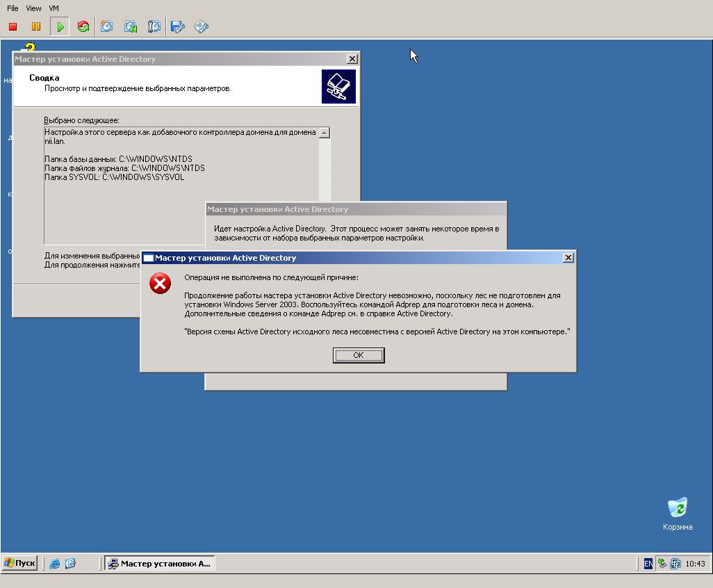Click the Show Desktop quick launch icon
This screenshot has width=713, height=588.
tap(70, 564)
